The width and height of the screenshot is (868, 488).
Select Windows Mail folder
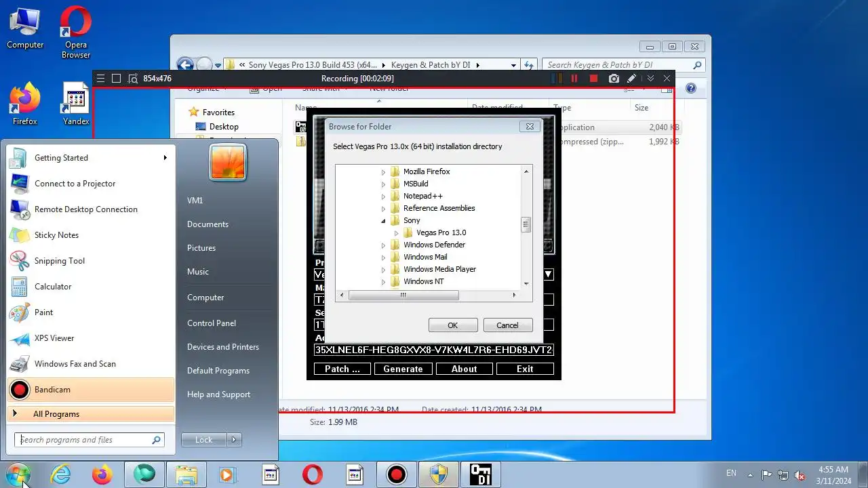[x=419, y=257]
